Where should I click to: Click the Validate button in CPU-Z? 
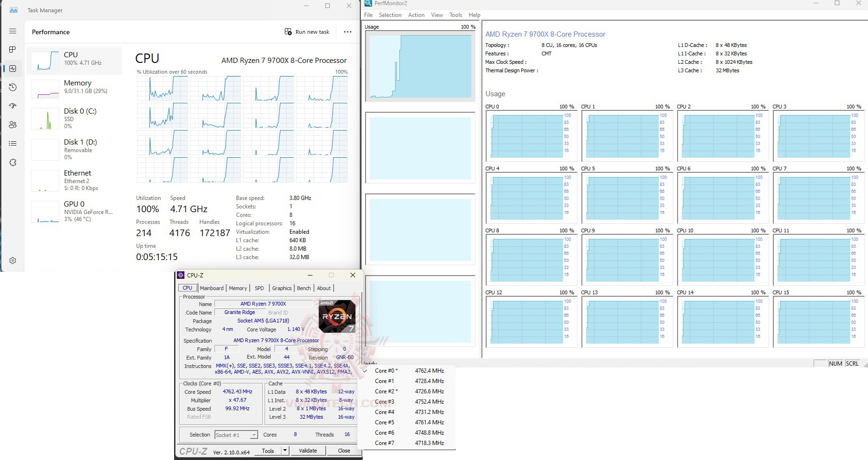coord(308,451)
